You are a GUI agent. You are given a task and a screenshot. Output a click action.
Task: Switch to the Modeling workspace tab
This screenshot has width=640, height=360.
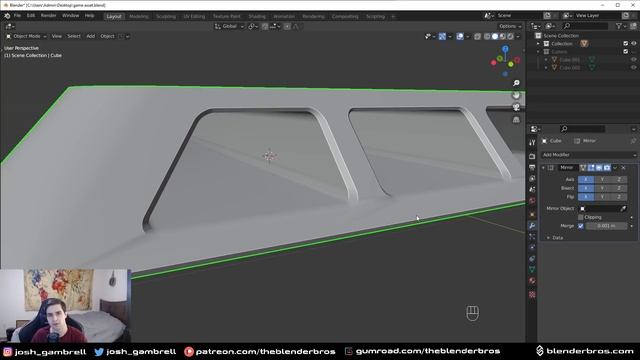click(139, 16)
